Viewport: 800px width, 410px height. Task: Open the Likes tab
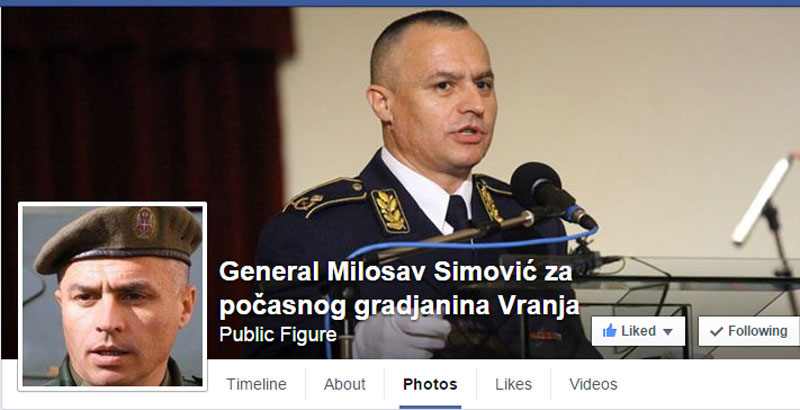click(513, 384)
